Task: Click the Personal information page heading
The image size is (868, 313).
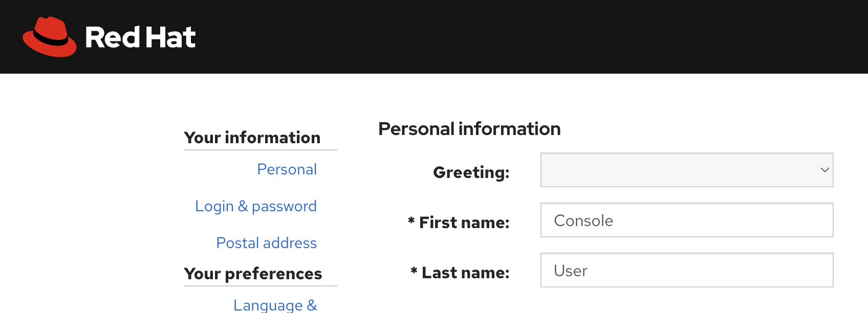Action: click(469, 129)
